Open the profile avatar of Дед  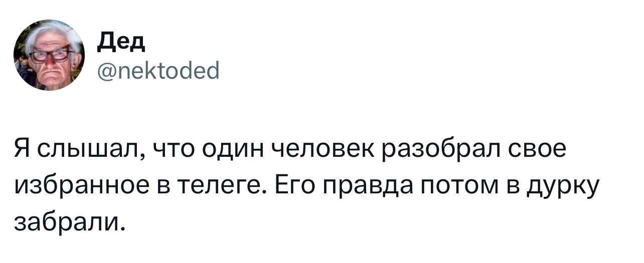click(49, 55)
